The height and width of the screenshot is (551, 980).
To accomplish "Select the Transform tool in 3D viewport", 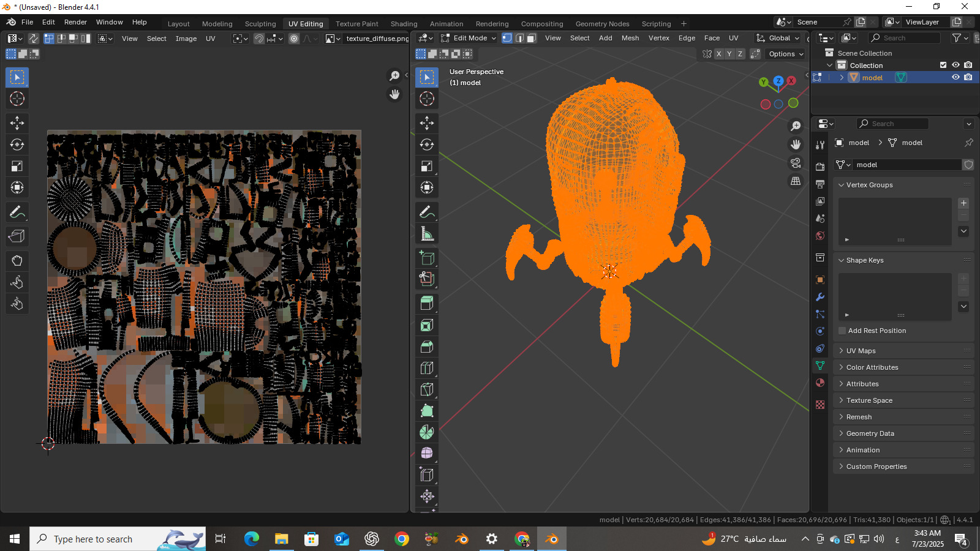I will pos(427,187).
